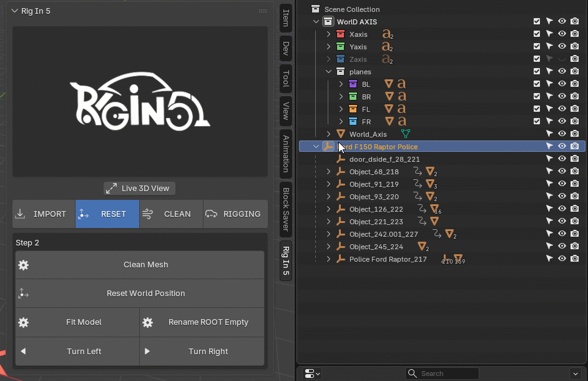Click the World_Axis mesh object icon
This screenshot has height=381, width=588.
[x=340, y=134]
